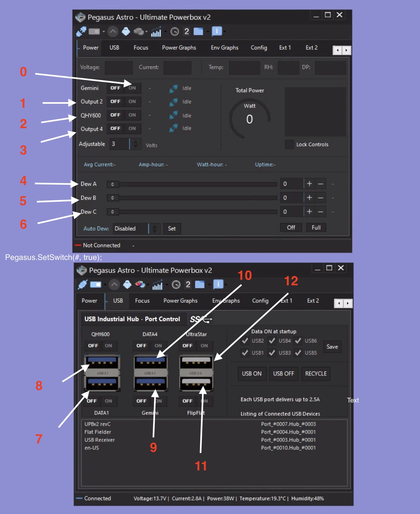The width and height of the screenshot is (420, 514).
Task: Enable the Lock Controls checkbox
Action: tap(289, 144)
